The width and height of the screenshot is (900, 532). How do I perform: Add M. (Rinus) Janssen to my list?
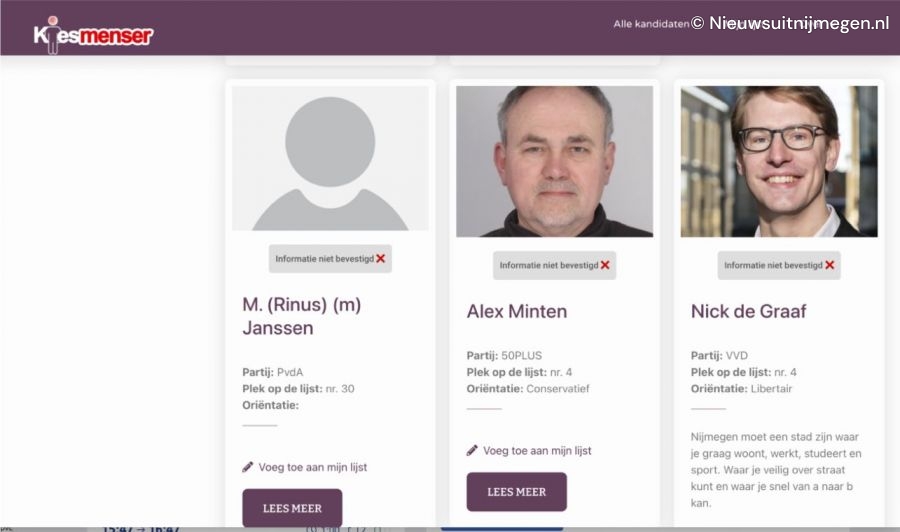[x=312, y=467]
